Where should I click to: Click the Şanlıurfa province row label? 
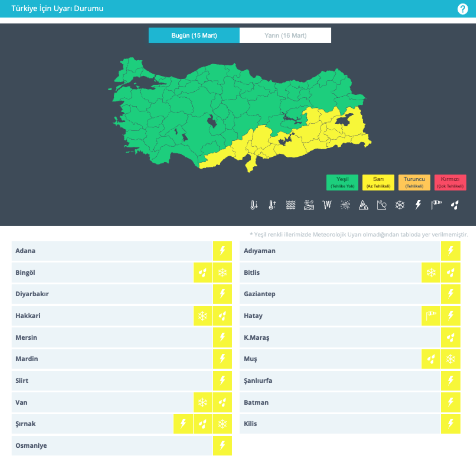258,381
